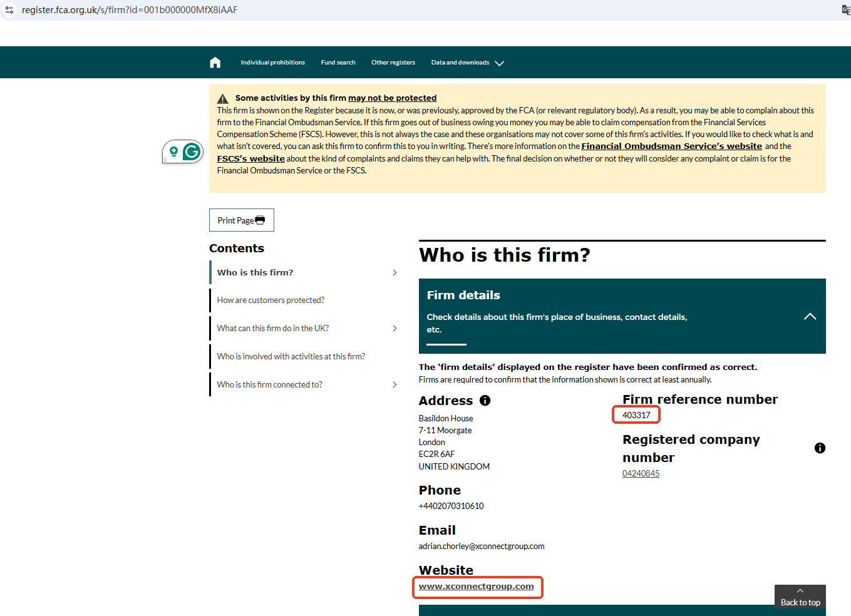851x616 pixels.
Task: Click the 'Firm reference number' heading
Action: pos(700,399)
